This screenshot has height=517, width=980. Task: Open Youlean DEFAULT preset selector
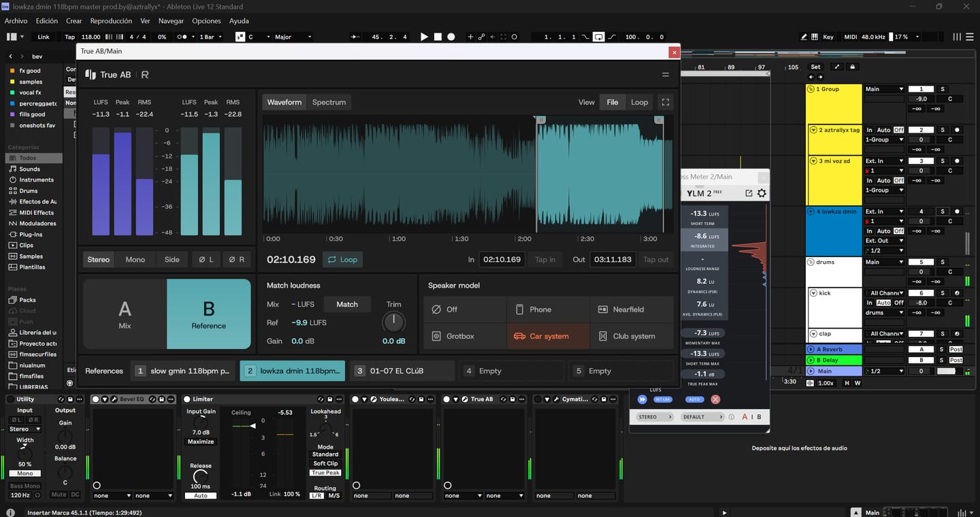[x=702, y=417]
